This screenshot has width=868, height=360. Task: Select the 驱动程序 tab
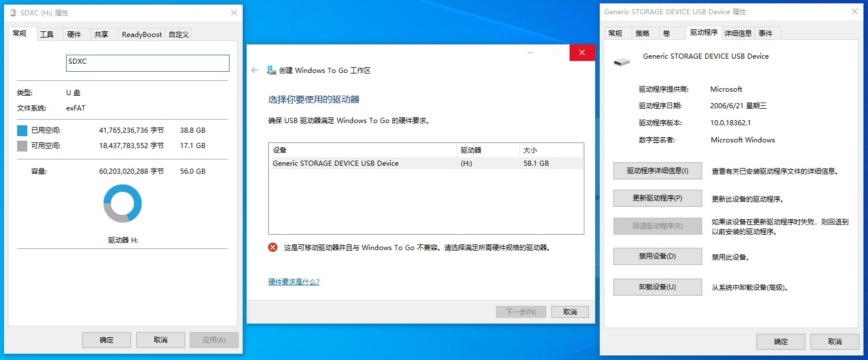[x=704, y=33]
